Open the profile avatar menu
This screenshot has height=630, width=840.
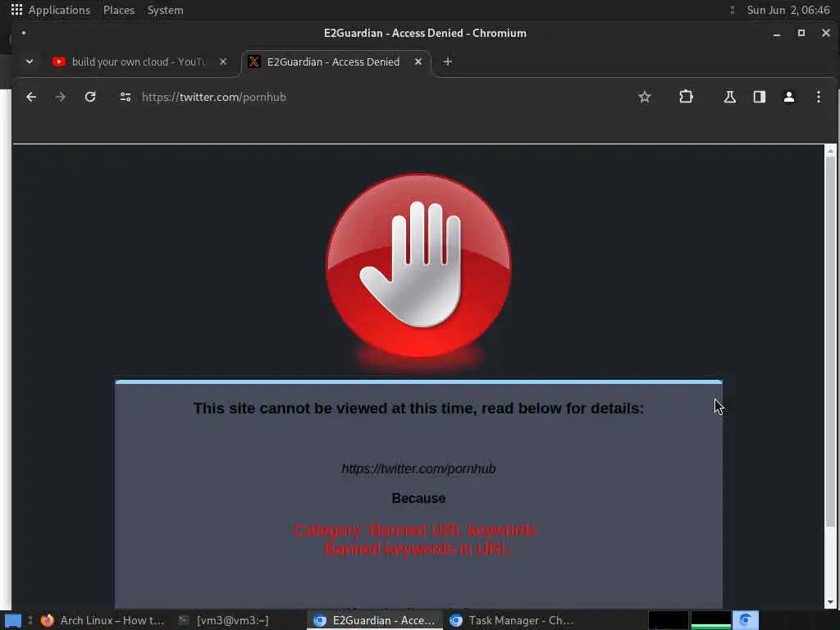click(788, 97)
